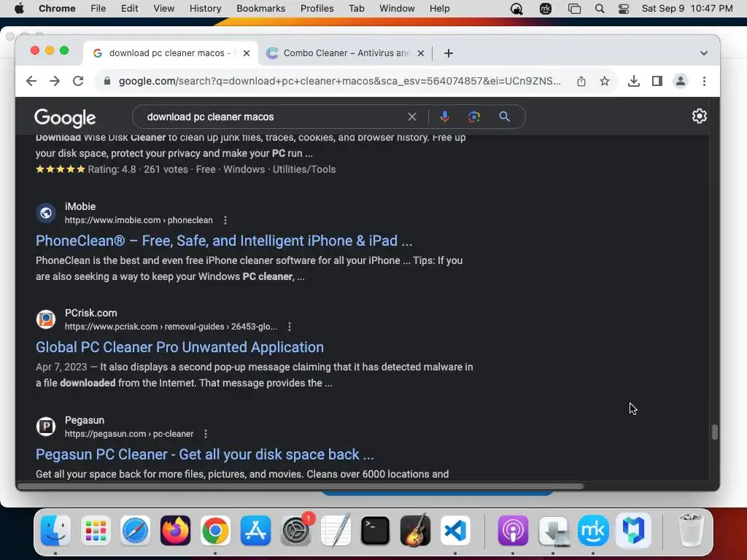
Task: Click the Rating: 4.8 · 261 votes text
Action: point(138,169)
